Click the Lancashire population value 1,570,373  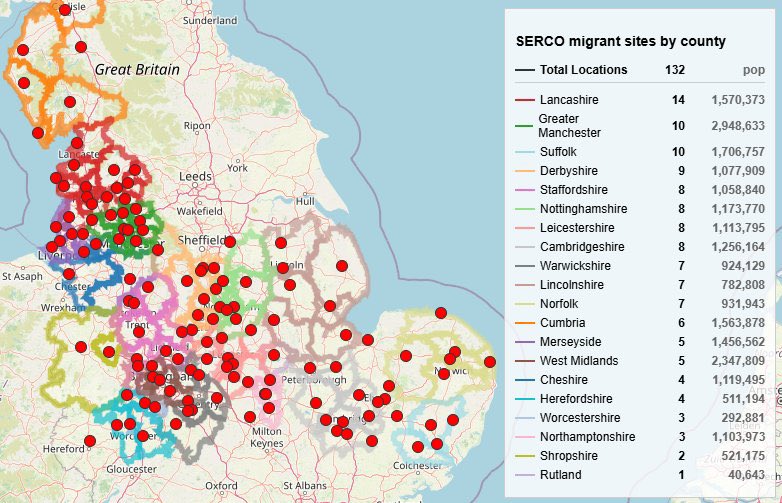point(738,100)
